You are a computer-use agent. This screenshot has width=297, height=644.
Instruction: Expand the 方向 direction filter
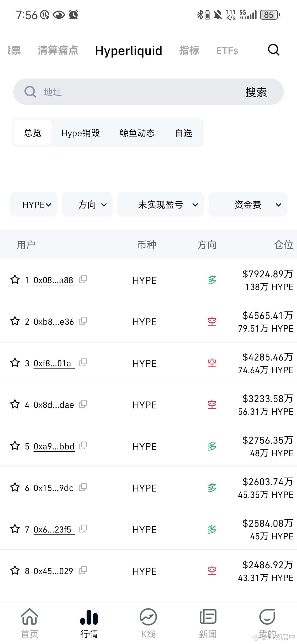coord(87,204)
